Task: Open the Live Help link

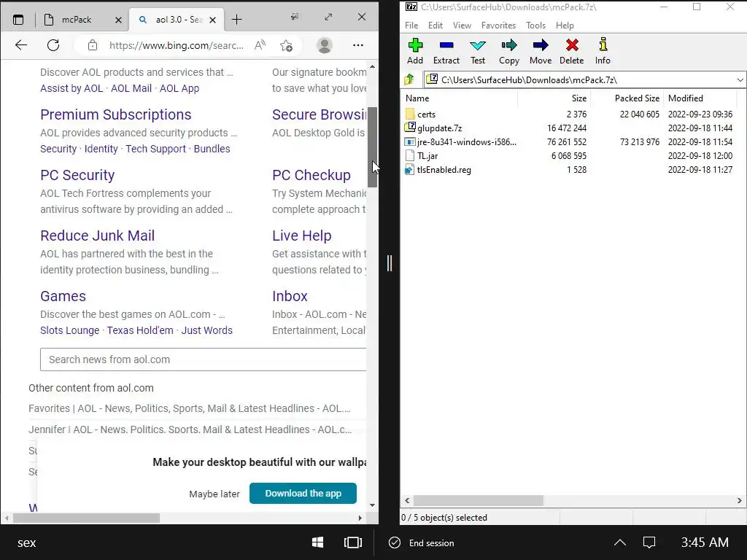Action: [x=301, y=236]
